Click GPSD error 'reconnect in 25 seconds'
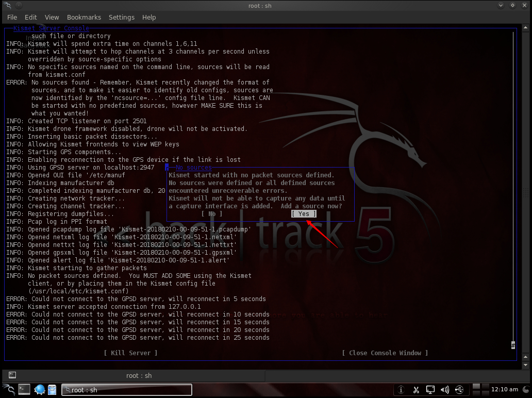 point(138,338)
